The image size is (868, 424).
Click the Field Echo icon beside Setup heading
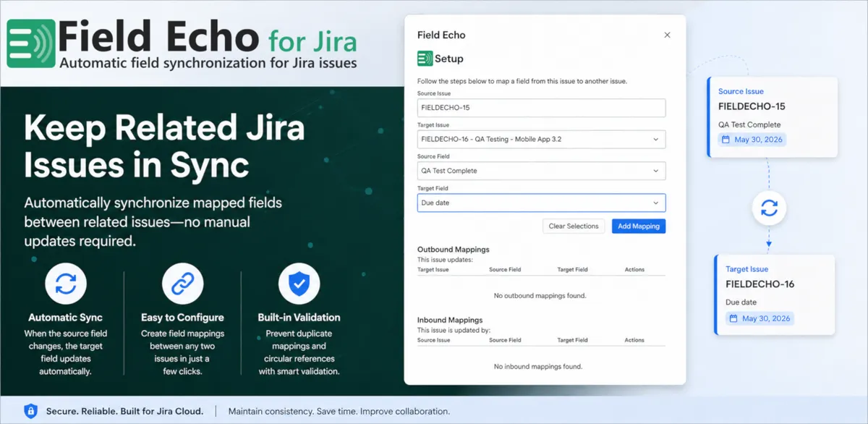pos(425,59)
